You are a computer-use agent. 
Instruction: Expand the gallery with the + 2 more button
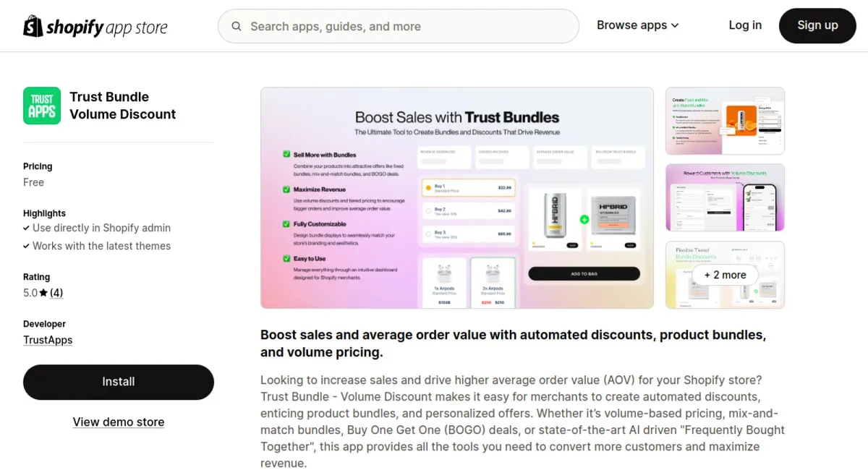click(x=725, y=275)
